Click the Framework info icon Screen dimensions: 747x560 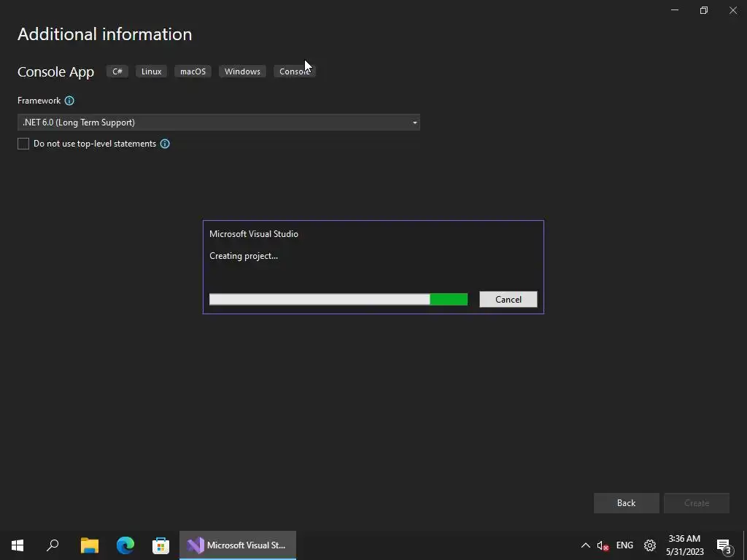[x=69, y=101]
